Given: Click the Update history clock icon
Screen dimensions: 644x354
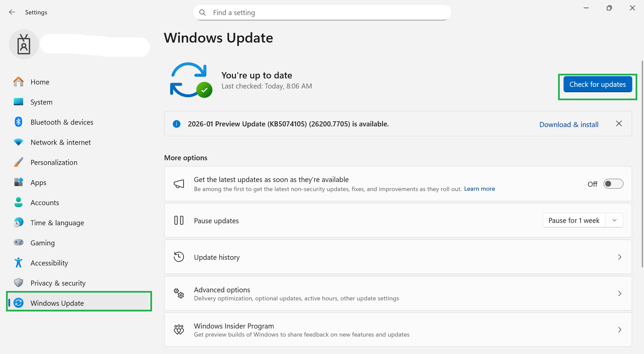Looking at the screenshot, I should 179,257.
